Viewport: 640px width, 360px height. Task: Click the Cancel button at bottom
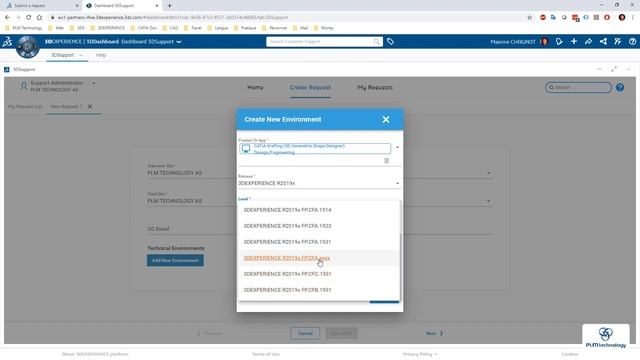pyautogui.click(x=305, y=333)
